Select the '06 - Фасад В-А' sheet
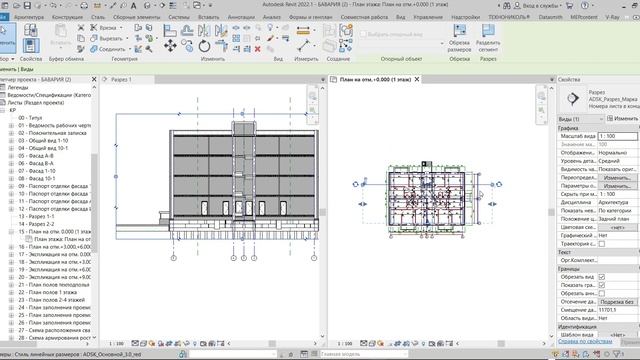 click(36, 163)
